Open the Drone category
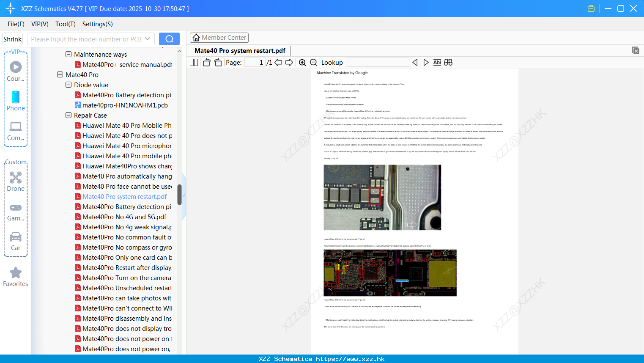Image resolution: width=644 pixels, height=363 pixels. pos(16,181)
